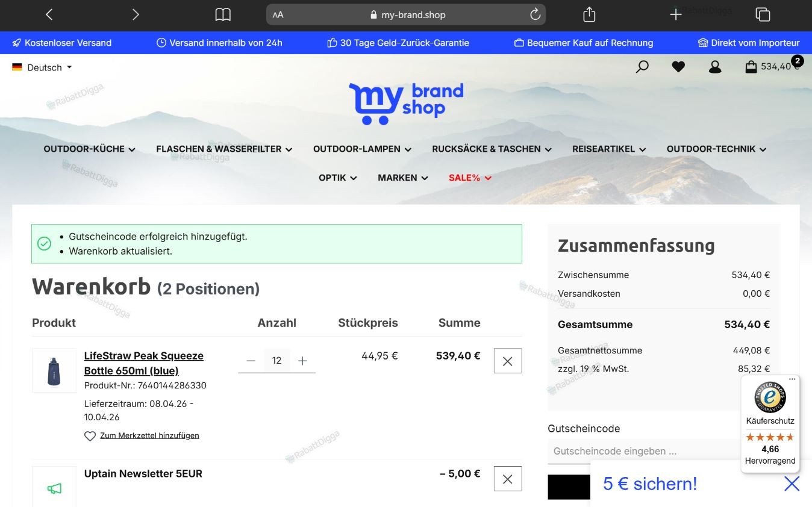Open the OUTDOOR-TECHNIK menu
812x507 pixels.
(716, 149)
